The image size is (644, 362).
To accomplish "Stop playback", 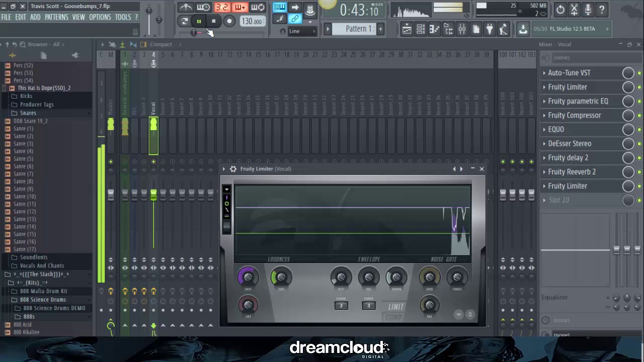I will [213, 21].
